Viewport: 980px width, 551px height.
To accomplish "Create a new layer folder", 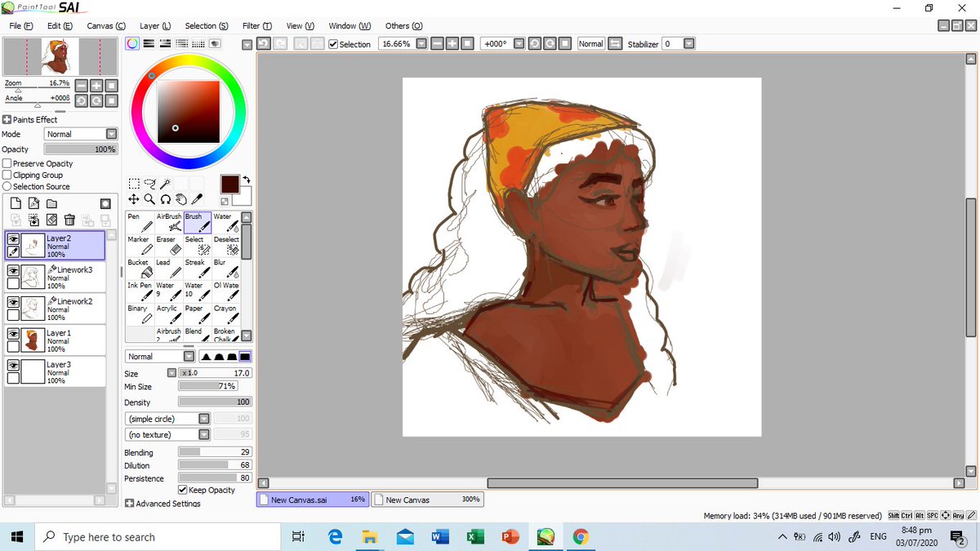I will tap(51, 203).
